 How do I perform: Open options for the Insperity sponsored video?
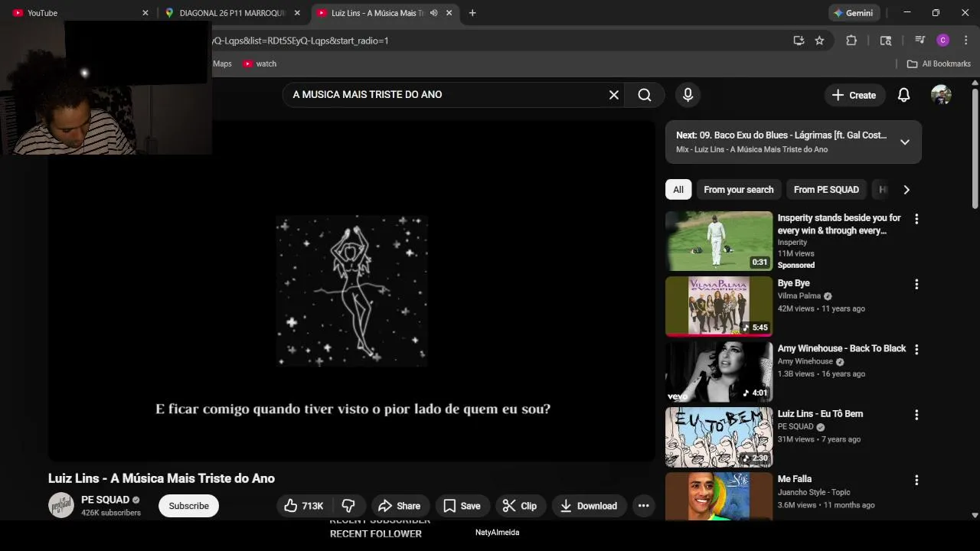click(x=916, y=219)
